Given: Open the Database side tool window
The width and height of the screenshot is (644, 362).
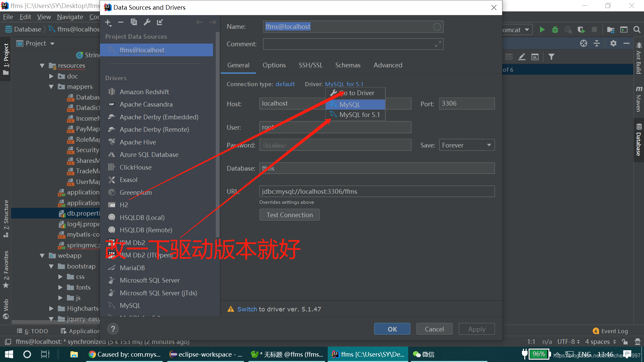Looking at the screenshot, I should click(639, 140).
